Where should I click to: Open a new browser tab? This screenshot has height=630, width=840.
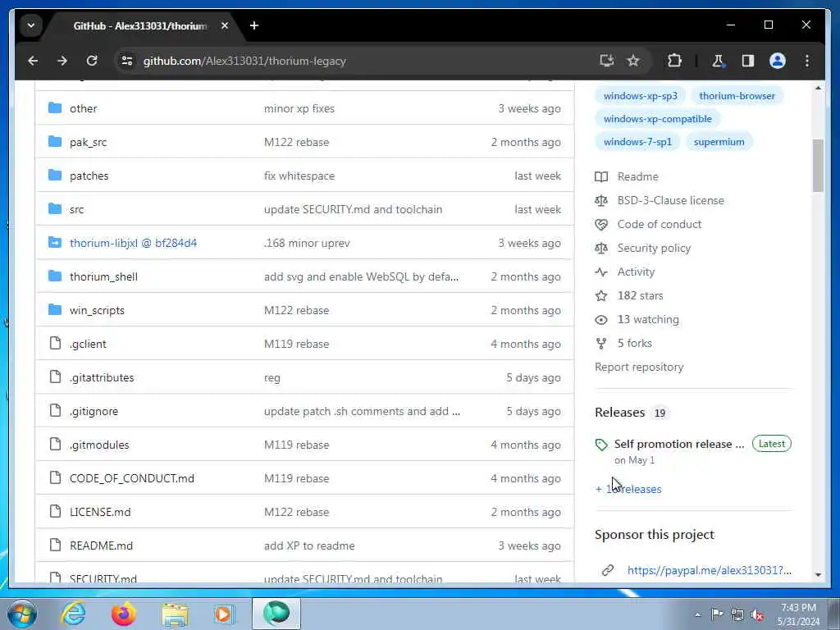click(x=254, y=25)
